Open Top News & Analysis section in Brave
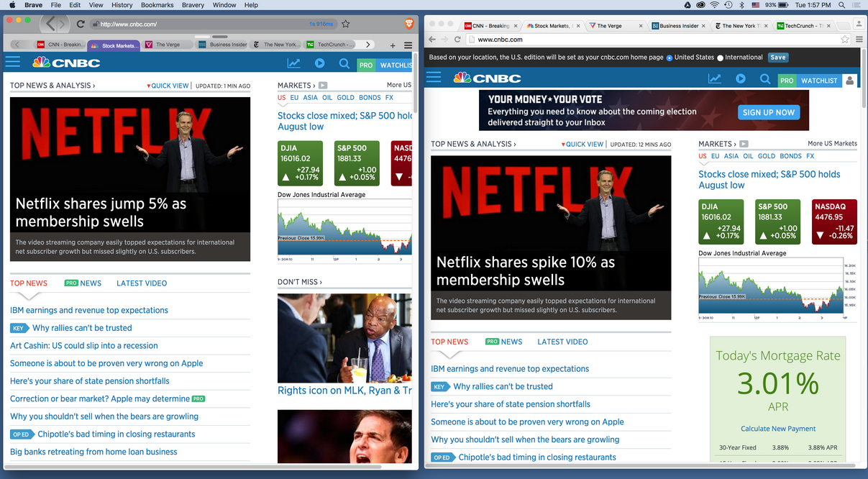The image size is (868, 479). [52, 86]
